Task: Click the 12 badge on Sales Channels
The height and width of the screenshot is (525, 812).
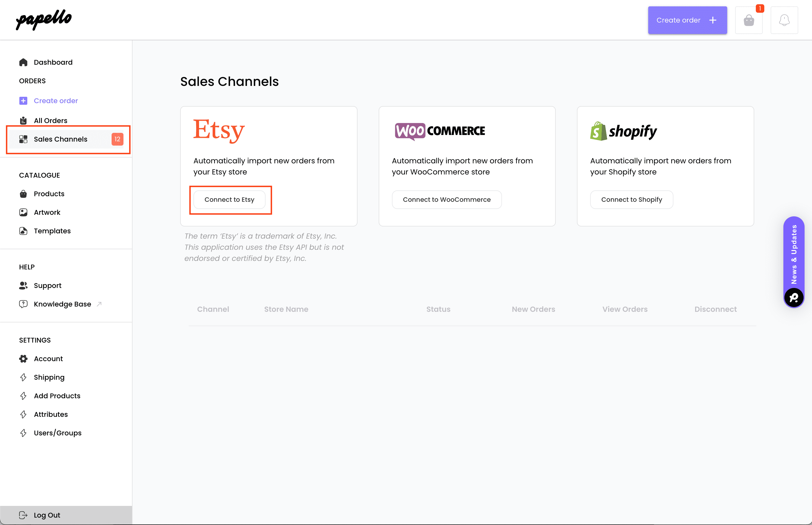Action: (x=118, y=139)
